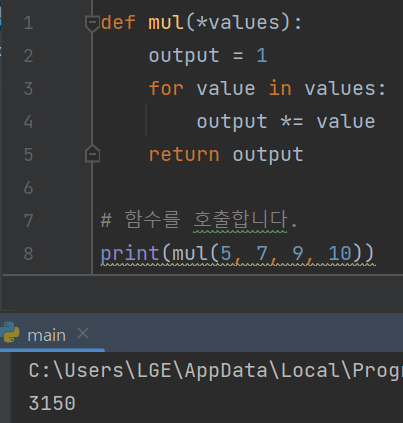
Task: Click the number 10 argument on line 8
Action: pyautogui.click(x=340, y=253)
